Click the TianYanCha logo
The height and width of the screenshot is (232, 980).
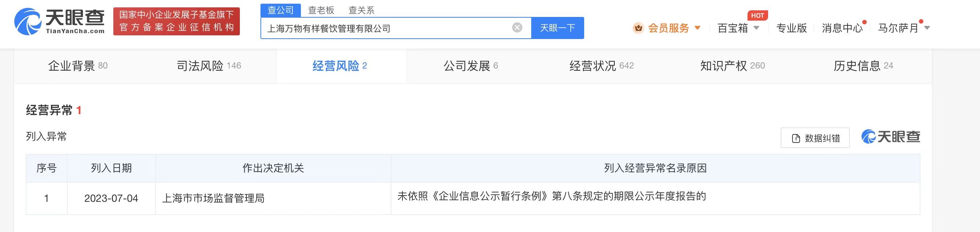59,21
